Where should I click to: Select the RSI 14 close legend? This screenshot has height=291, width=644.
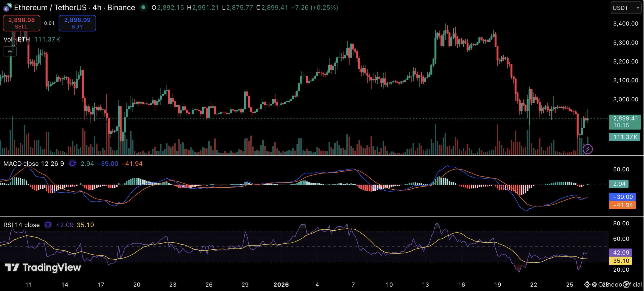tap(21, 225)
